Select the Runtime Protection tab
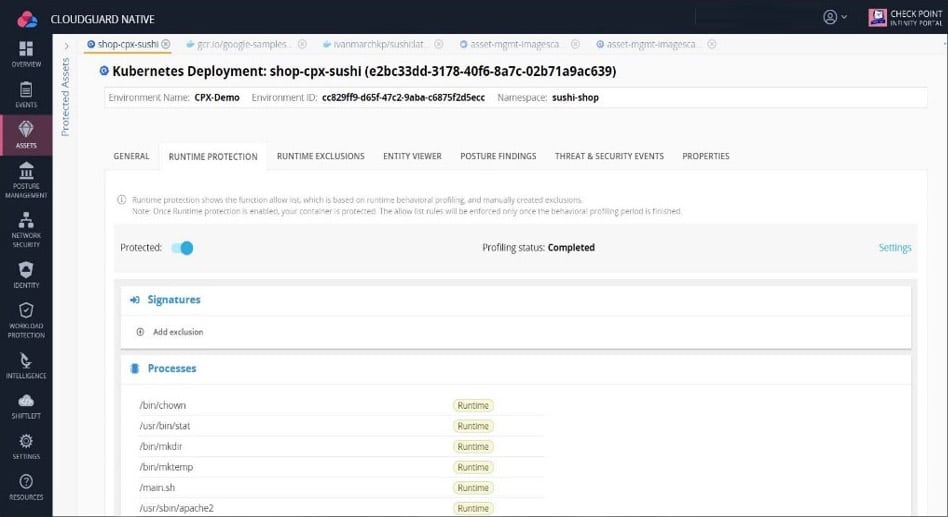 tap(213, 157)
